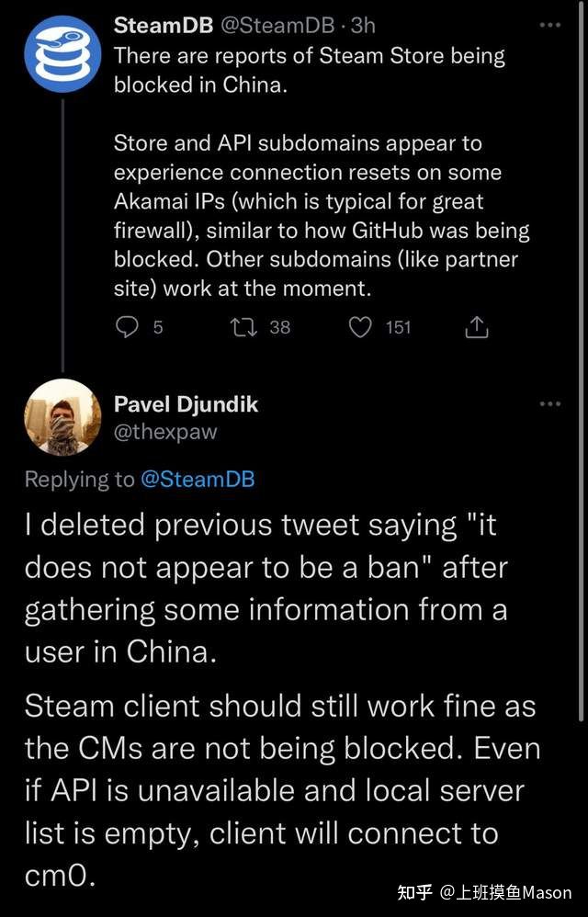Click the 38 retweets count

tap(279, 327)
